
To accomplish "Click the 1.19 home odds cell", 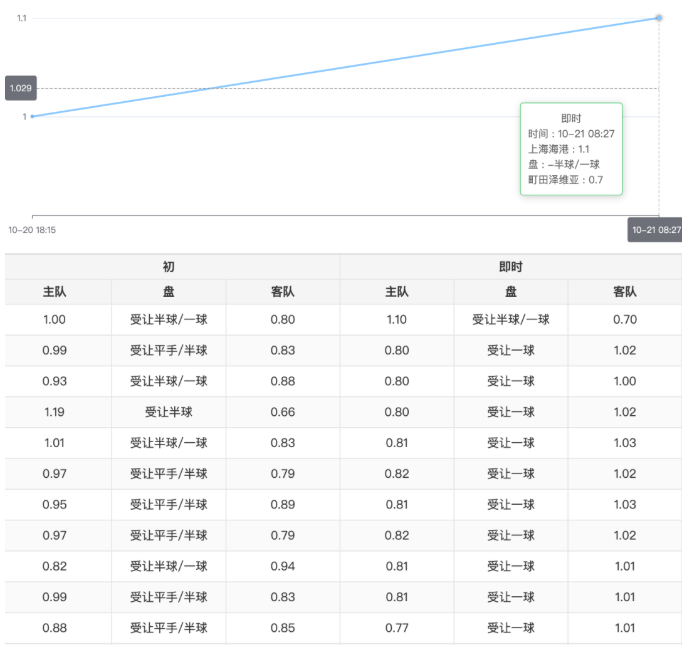I will (54, 411).
